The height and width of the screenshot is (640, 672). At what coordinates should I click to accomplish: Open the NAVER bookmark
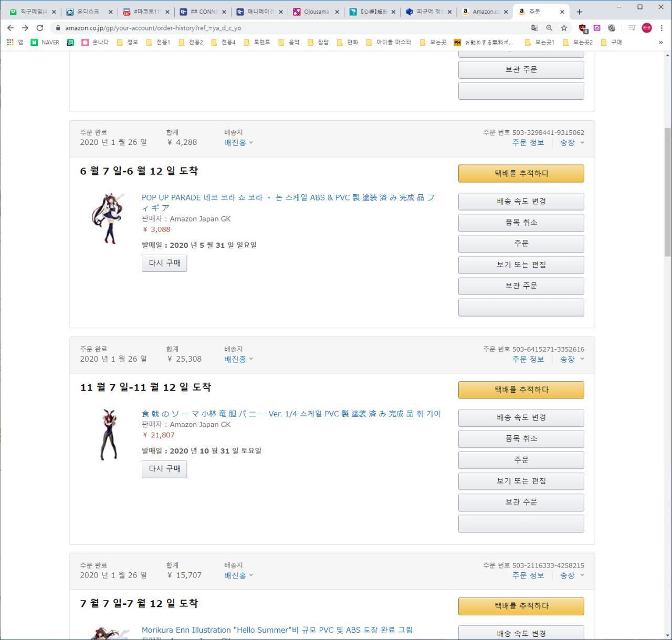coord(45,43)
